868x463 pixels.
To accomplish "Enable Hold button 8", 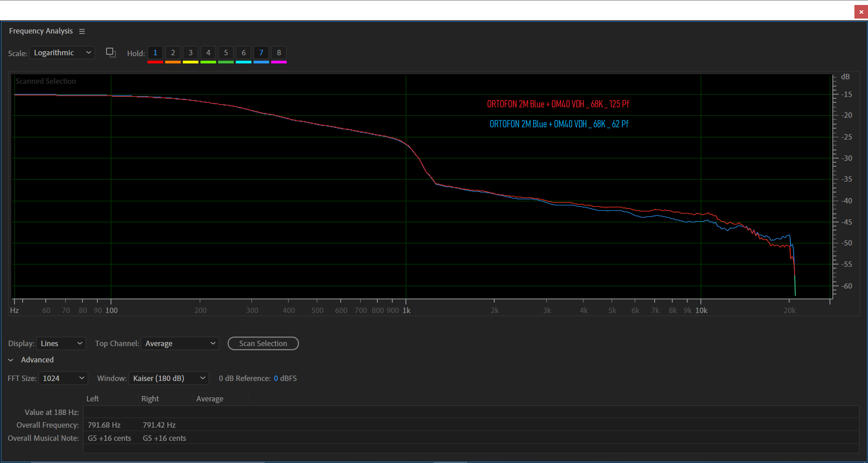I will [x=279, y=53].
